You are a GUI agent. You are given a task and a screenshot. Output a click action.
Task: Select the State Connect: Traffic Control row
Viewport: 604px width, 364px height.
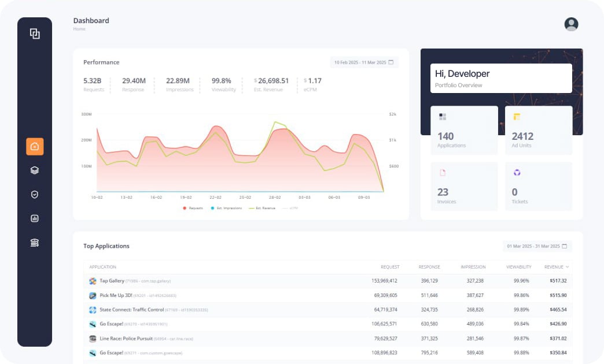(327, 310)
